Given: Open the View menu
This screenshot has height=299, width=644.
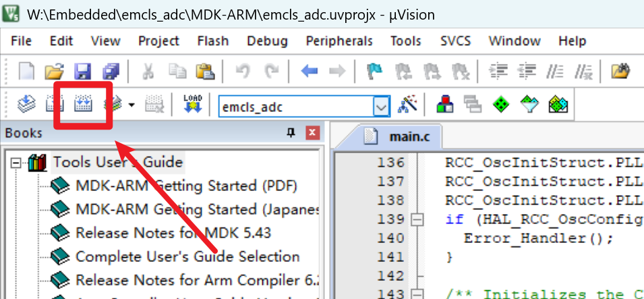Looking at the screenshot, I should pos(106,40).
